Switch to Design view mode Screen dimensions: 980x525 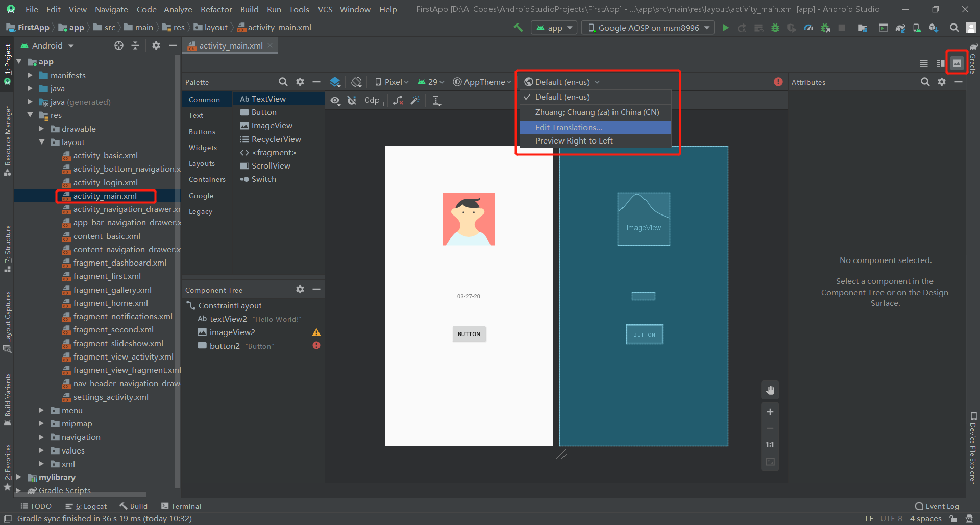click(x=957, y=63)
